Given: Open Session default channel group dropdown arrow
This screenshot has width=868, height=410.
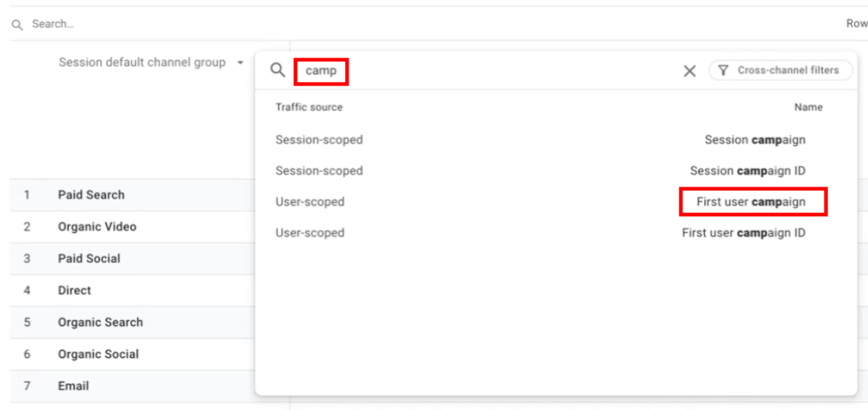Looking at the screenshot, I should click(240, 63).
